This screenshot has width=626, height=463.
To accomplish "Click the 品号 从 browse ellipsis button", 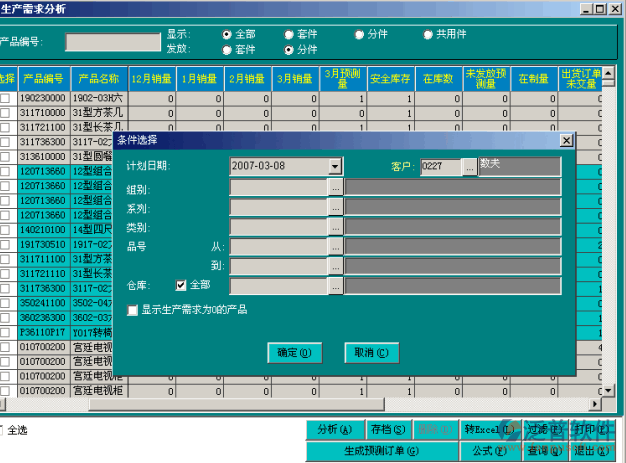I will [x=336, y=246].
